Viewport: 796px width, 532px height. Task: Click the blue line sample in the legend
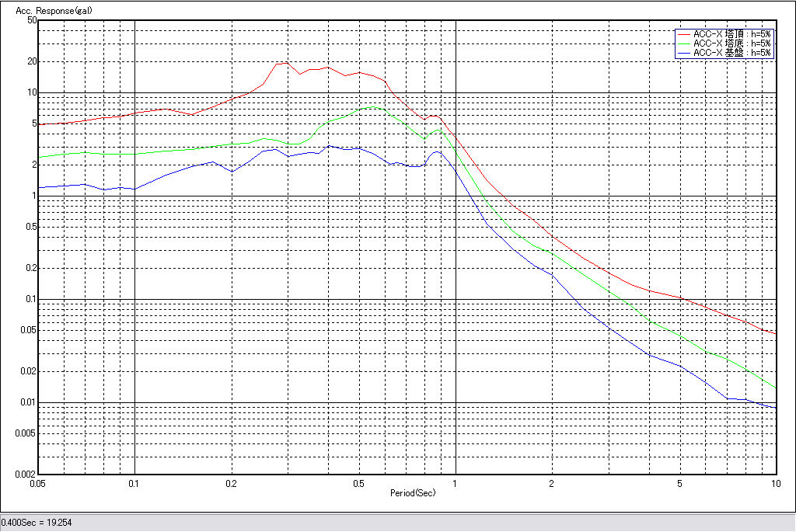[x=683, y=53]
